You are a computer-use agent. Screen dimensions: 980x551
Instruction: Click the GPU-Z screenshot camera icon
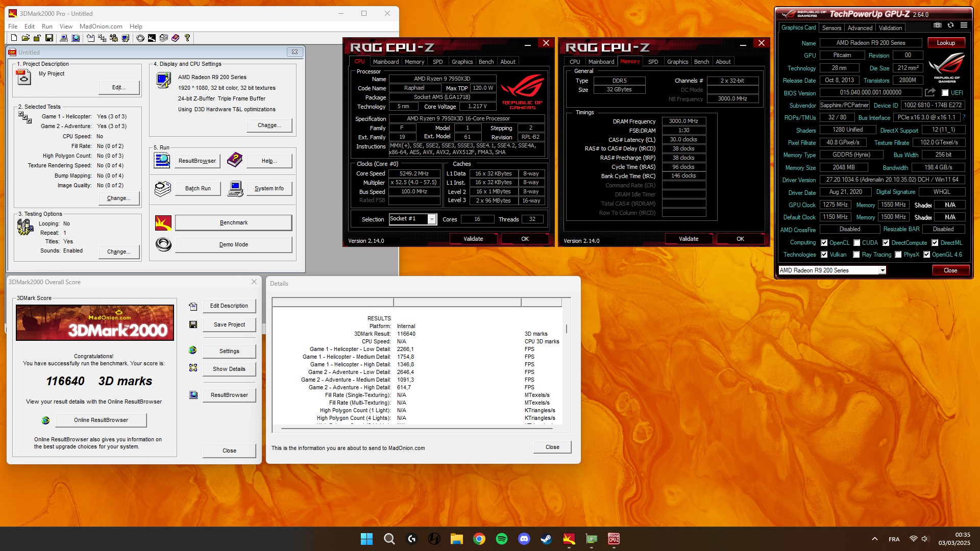tap(937, 25)
